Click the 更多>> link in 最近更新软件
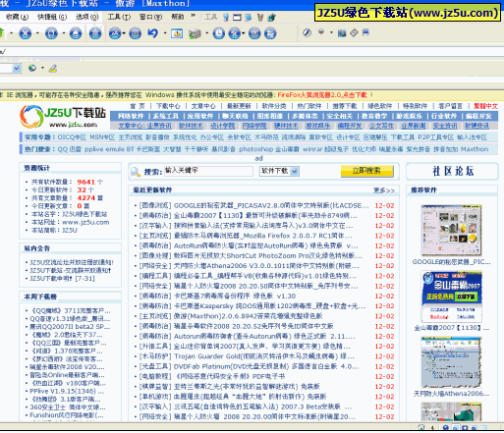The width and height of the screenshot is (504, 433). [384, 190]
